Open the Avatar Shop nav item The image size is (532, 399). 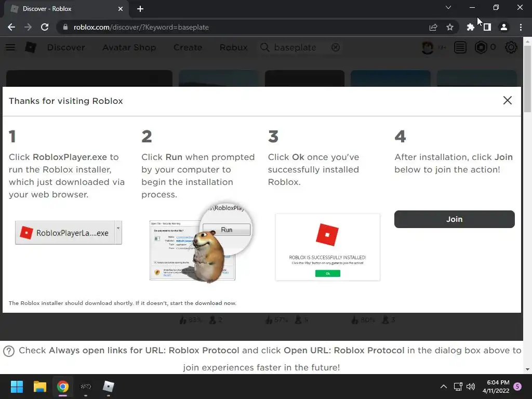coord(129,47)
